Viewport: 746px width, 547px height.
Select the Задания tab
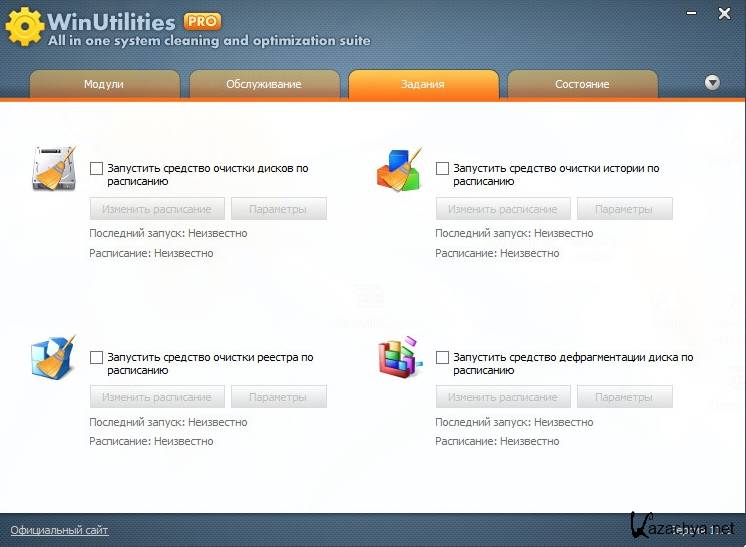pos(423,85)
